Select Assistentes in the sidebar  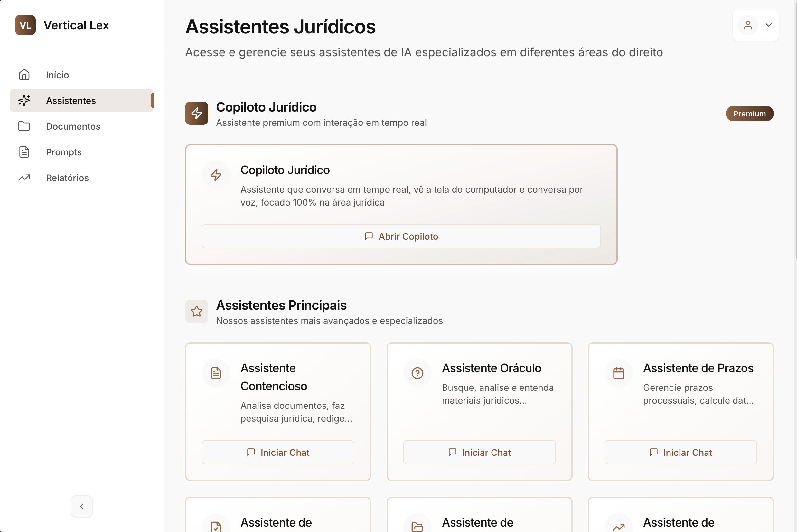point(81,100)
